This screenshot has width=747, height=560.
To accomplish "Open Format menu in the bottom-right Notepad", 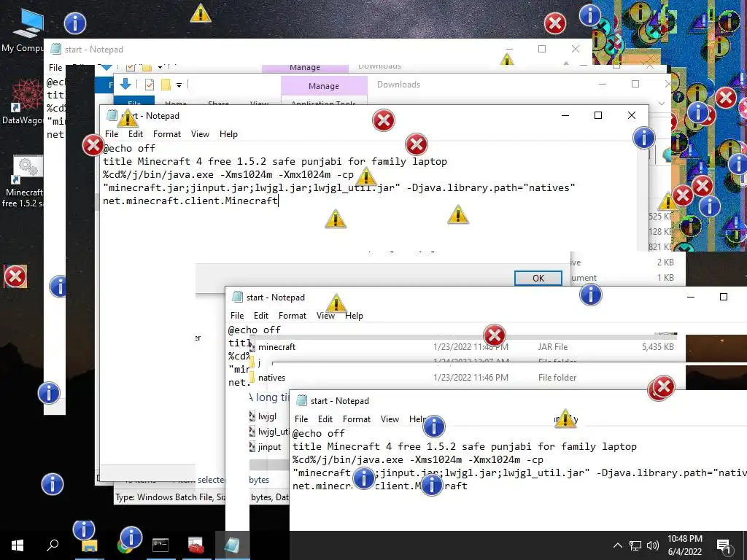I will point(356,419).
